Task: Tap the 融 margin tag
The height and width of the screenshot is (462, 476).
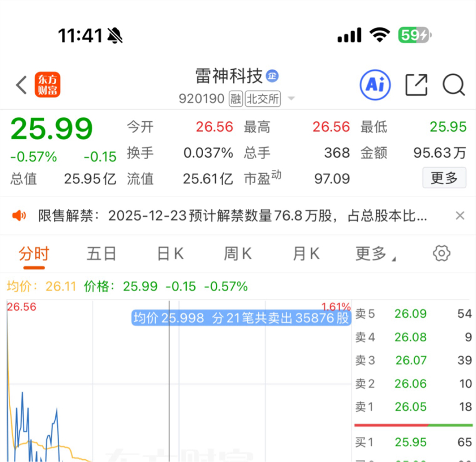Action: pyautogui.click(x=236, y=99)
